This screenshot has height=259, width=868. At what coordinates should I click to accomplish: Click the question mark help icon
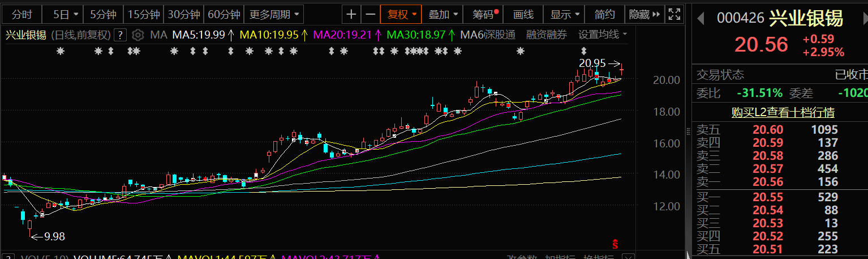tap(120, 35)
